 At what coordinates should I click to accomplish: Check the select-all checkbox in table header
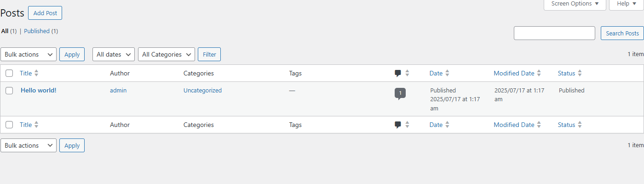coord(9,73)
